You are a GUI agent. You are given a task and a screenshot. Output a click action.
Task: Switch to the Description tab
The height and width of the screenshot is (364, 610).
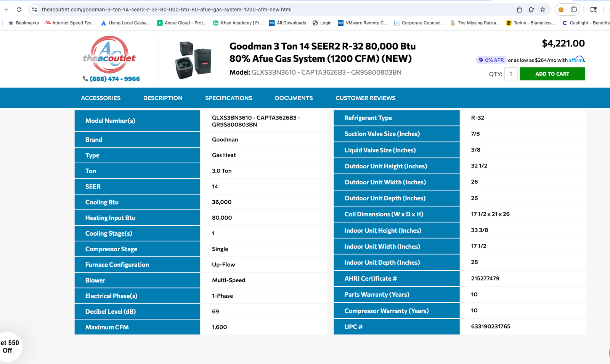click(x=163, y=98)
